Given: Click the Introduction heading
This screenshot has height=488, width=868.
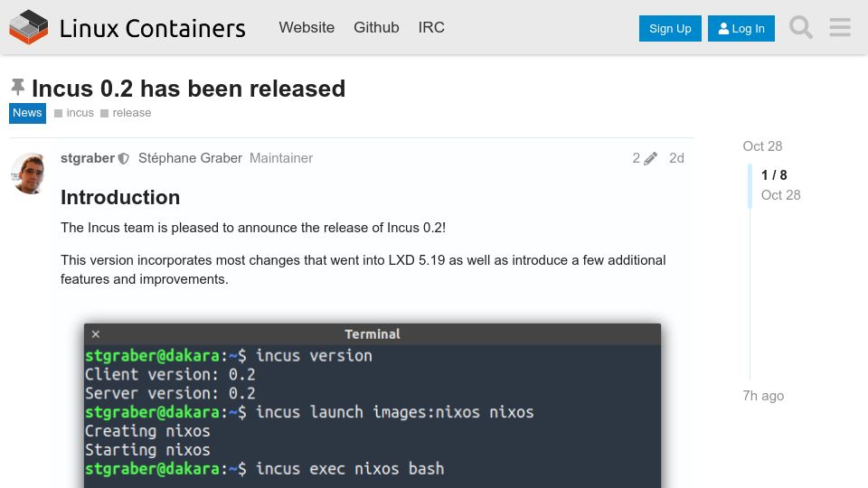Looking at the screenshot, I should tap(120, 198).
